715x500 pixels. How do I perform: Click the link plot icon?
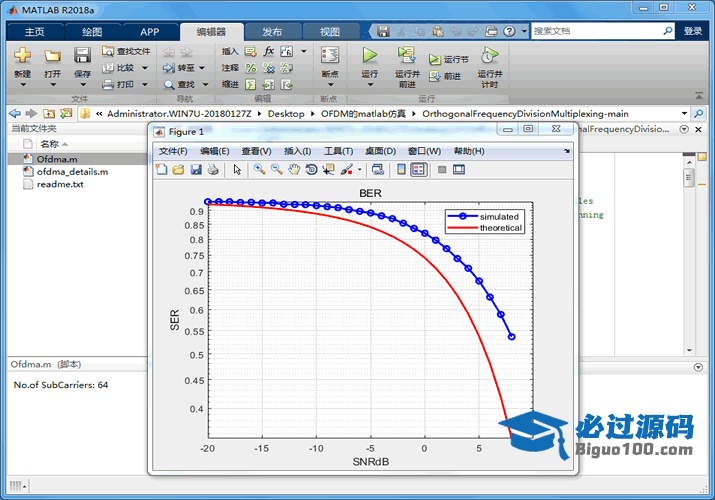378,170
